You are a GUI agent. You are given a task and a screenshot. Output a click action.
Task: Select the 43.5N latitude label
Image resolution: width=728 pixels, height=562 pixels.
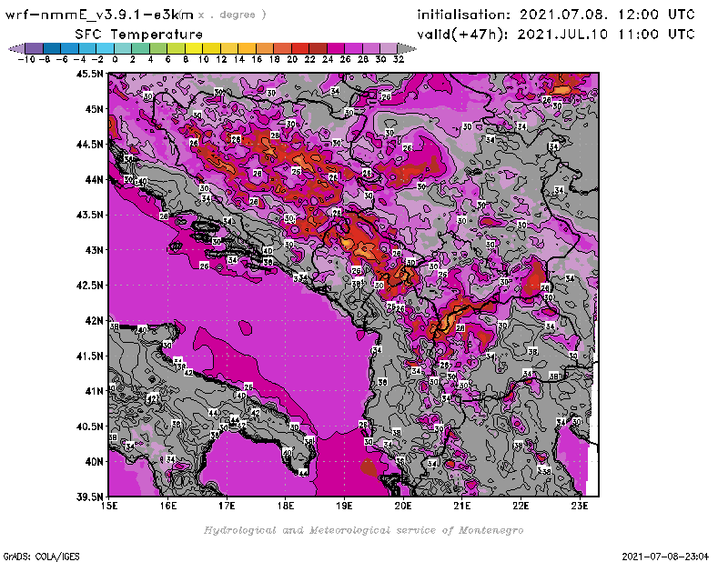coord(90,215)
